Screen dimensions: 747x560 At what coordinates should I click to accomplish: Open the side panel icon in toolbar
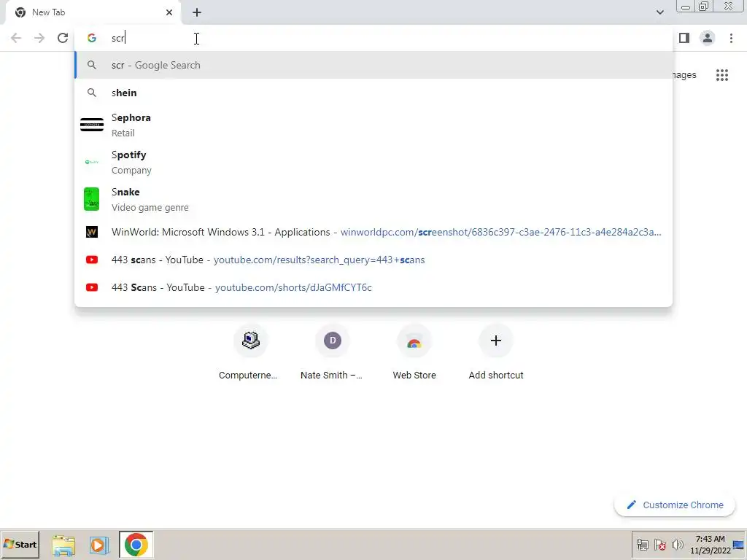tap(684, 38)
